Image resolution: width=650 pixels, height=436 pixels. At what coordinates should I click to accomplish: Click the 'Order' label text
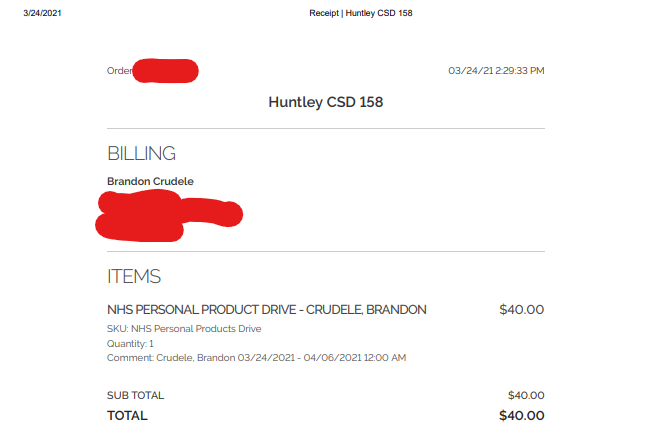(x=118, y=71)
